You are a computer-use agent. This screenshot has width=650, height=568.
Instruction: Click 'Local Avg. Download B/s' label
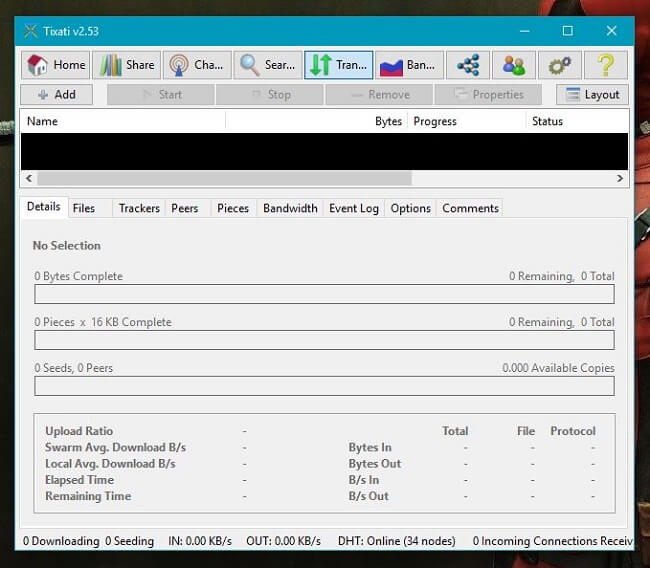coord(110,464)
